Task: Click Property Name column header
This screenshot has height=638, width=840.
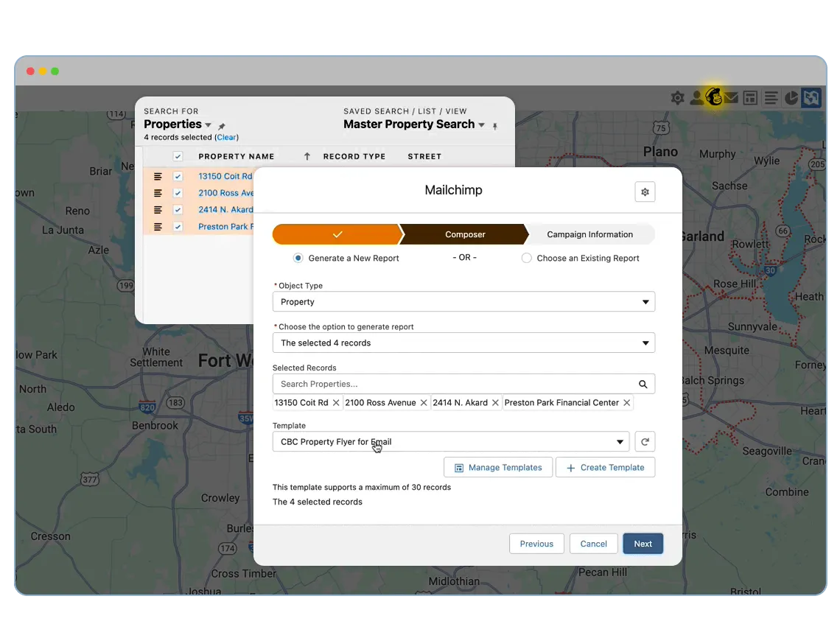Action: (x=237, y=156)
